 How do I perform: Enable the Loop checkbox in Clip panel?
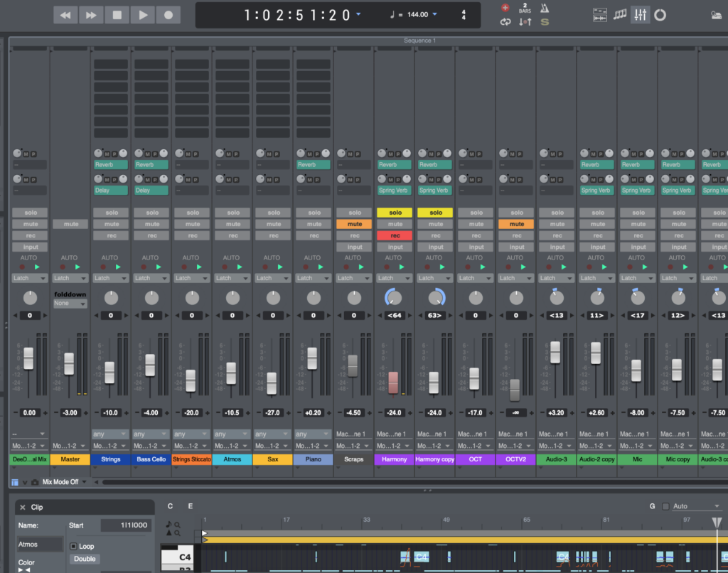73,547
